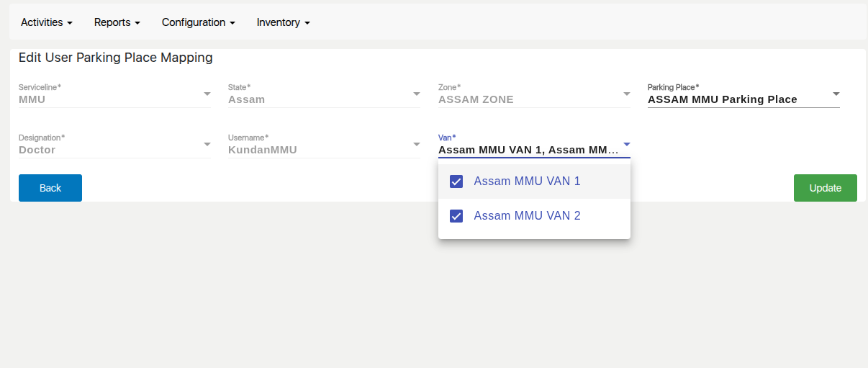868x368 pixels.
Task: Uncheck the Assam MMU VAN 2 checkbox
Action: click(x=456, y=216)
